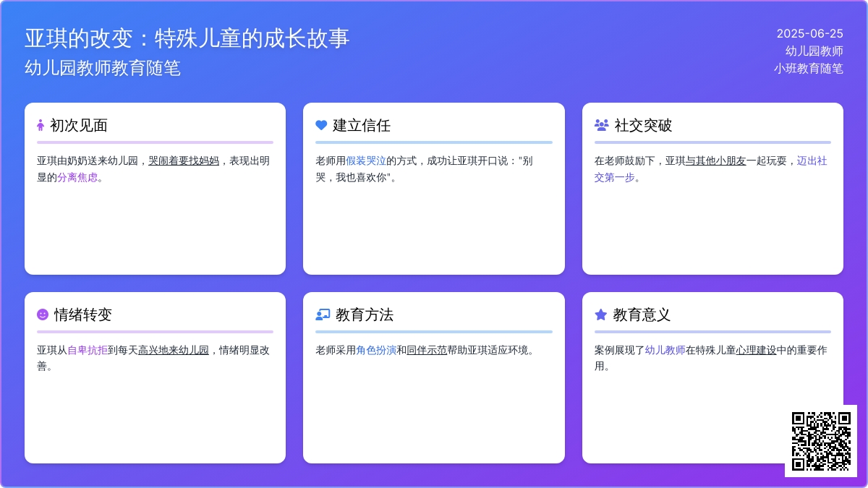Click the star icon beside 教育意义
Screen dimensions: 868x488
600,314
